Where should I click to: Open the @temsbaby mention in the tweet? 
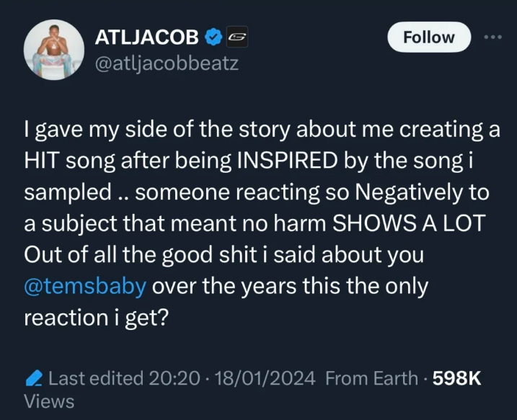tap(85, 285)
